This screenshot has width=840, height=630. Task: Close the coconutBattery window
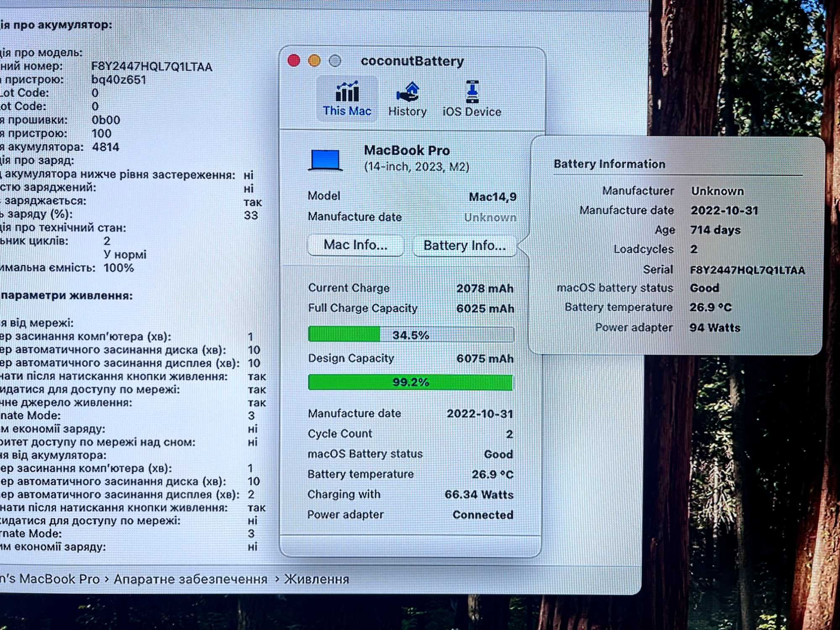point(294,61)
